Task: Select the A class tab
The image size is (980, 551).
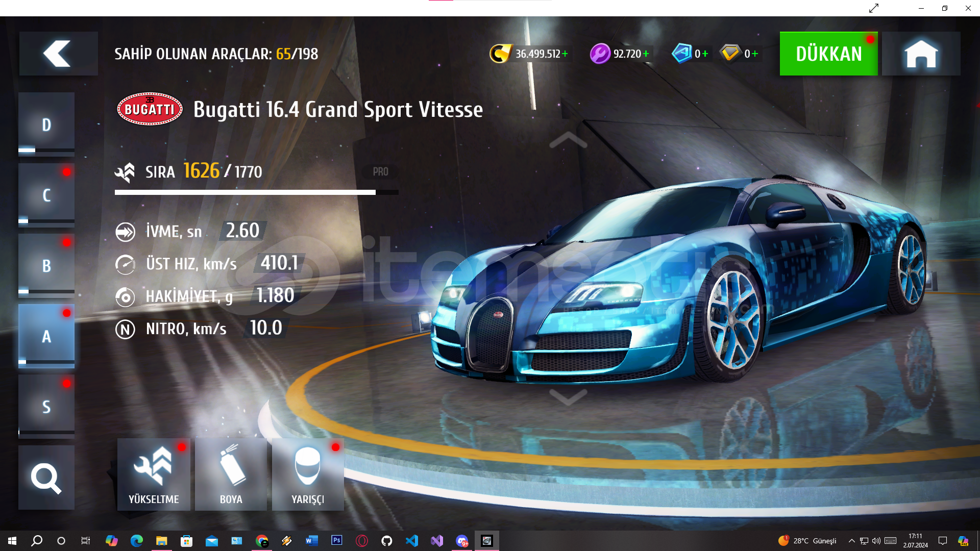Action: pyautogui.click(x=46, y=336)
